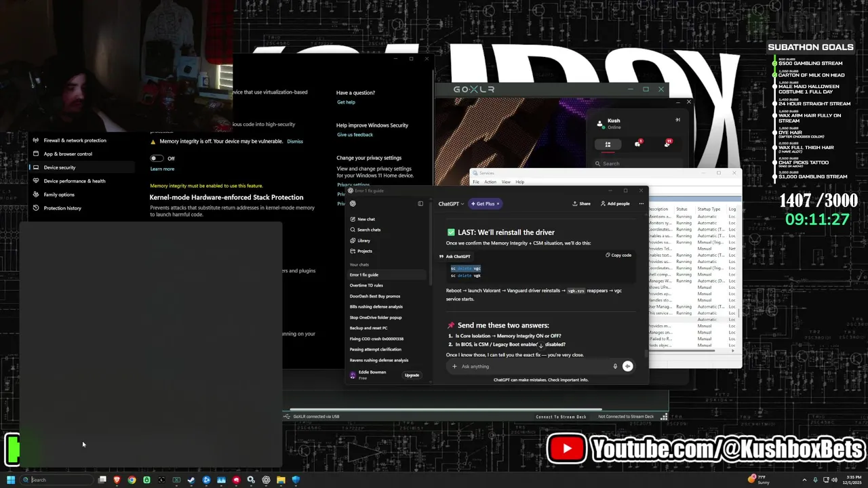The image size is (868, 488).
Task: Click the ChatGPT logo in the sidebar
Action: pyautogui.click(x=353, y=203)
